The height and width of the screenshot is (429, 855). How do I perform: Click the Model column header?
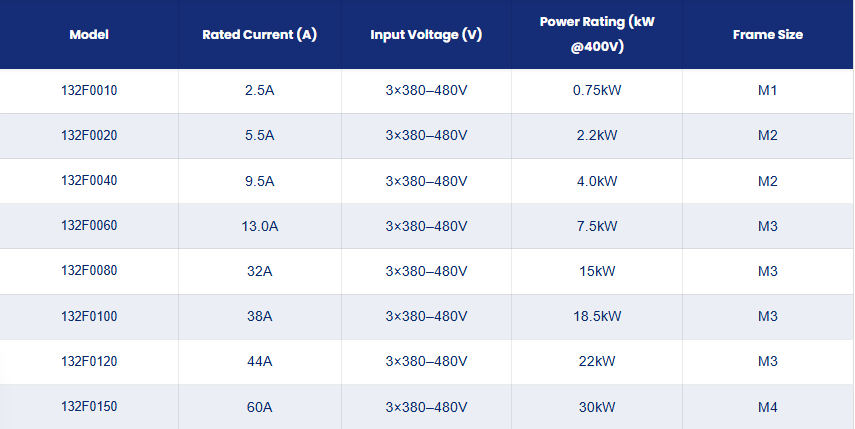point(89,34)
